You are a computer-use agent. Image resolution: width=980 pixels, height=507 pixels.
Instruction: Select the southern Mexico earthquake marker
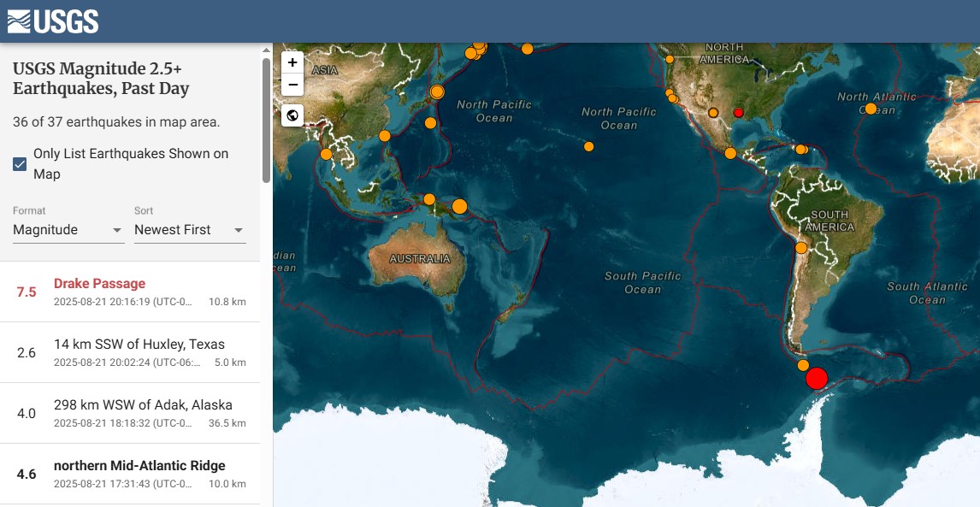pyautogui.click(x=730, y=153)
